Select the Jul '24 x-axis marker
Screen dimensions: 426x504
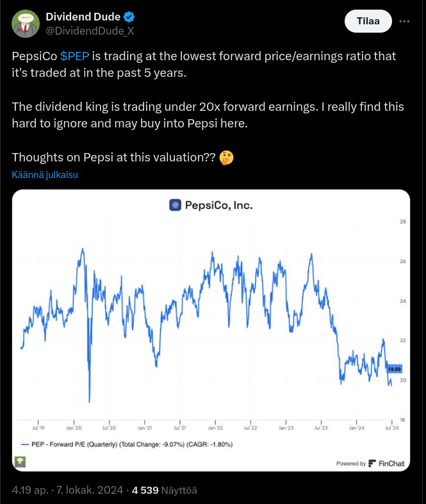coord(390,427)
